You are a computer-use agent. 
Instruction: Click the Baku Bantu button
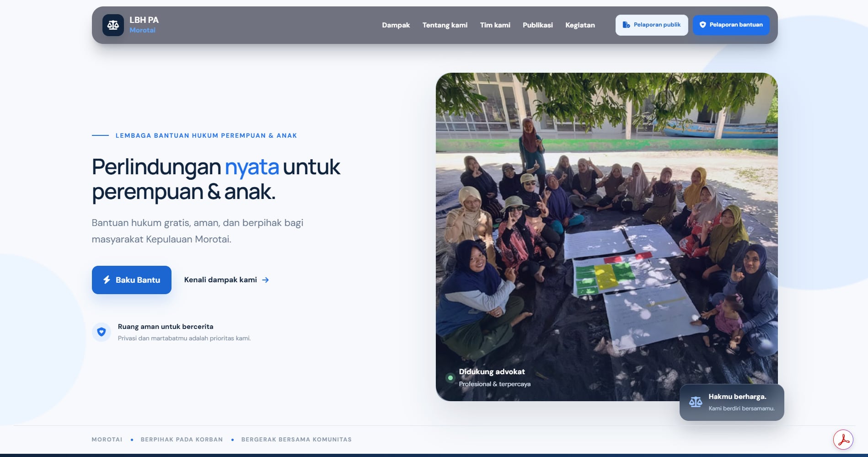pos(132,280)
